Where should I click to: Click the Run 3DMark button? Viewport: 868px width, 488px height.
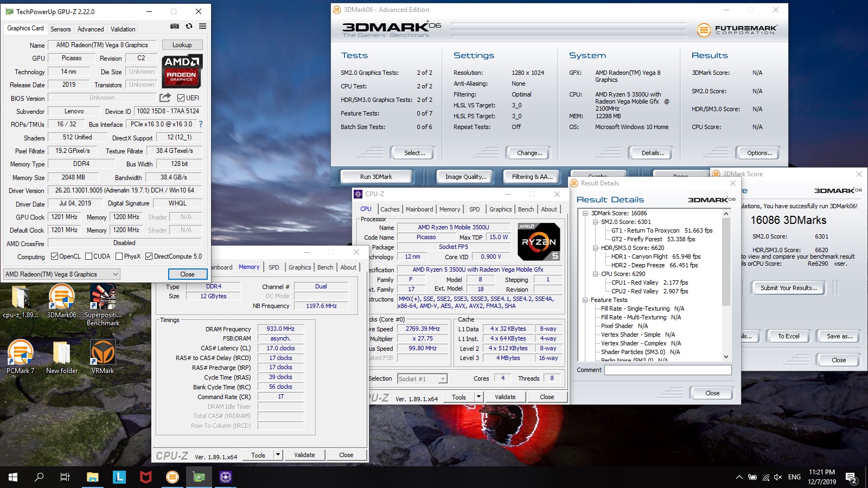coord(376,177)
